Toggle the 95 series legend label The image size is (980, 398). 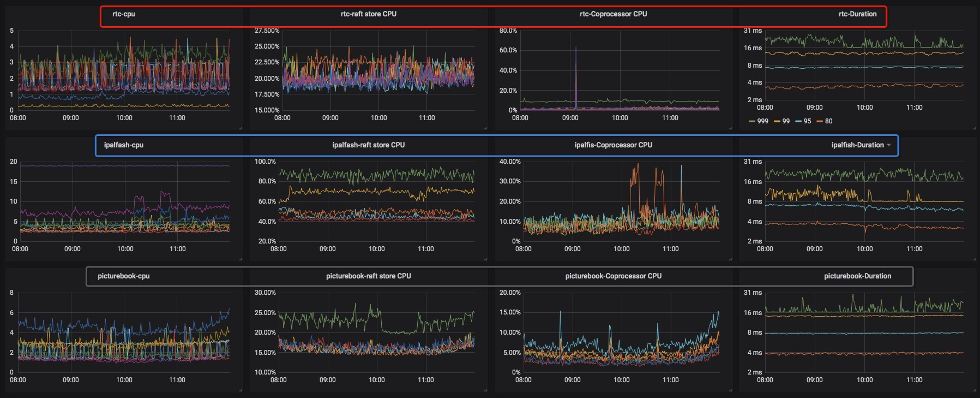[x=807, y=121]
